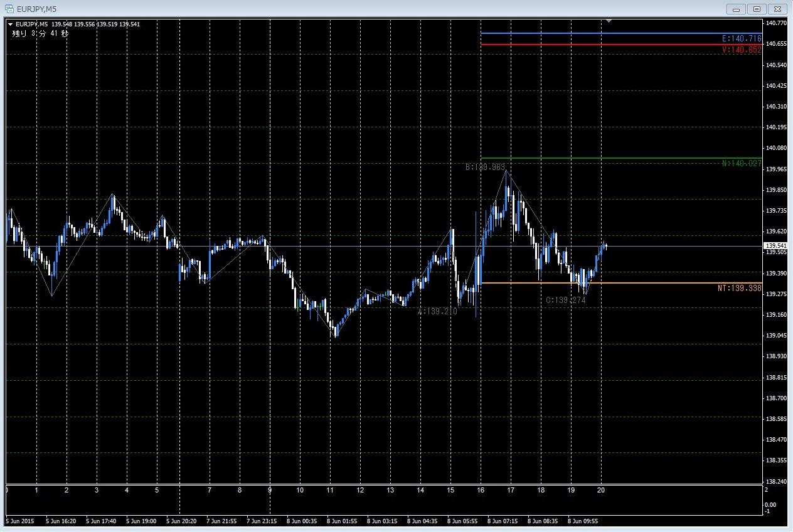
Task: Click the 8 Jun 01:55 time label
Action: [x=343, y=521]
